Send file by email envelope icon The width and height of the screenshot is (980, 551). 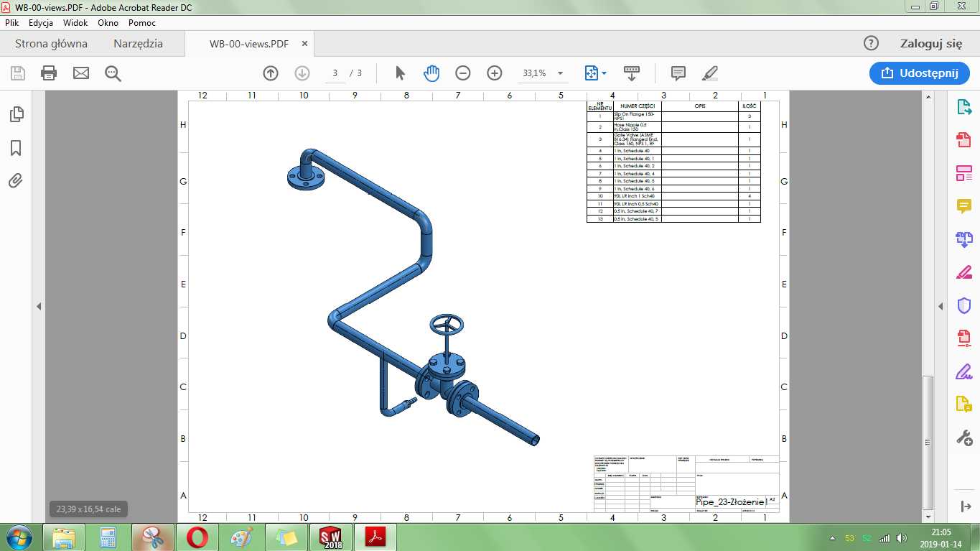(81, 73)
